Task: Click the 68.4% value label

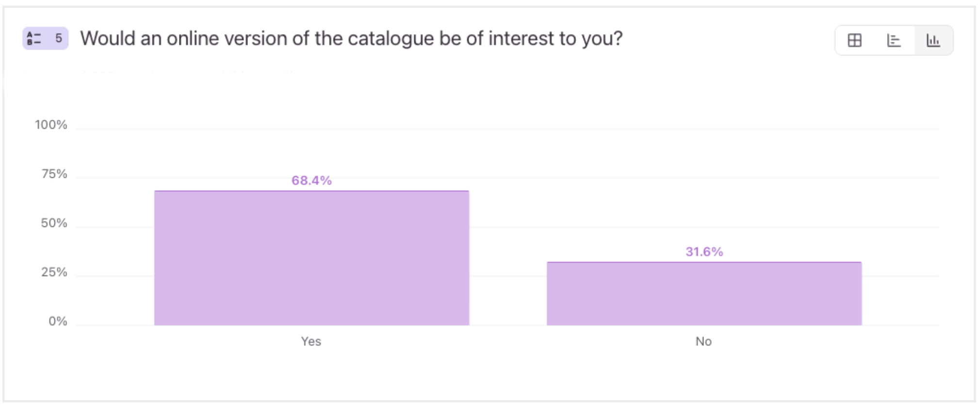Action: tap(312, 180)
